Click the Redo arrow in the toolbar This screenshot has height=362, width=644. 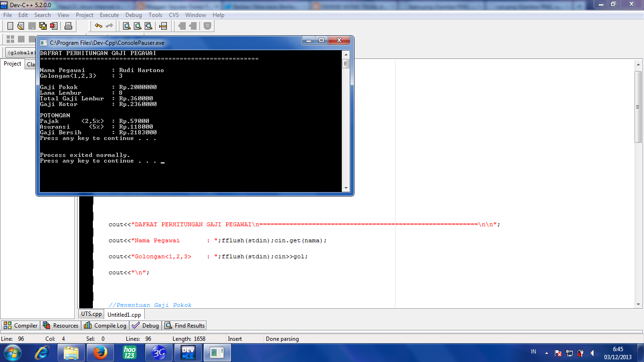click(x=109, y=26)
